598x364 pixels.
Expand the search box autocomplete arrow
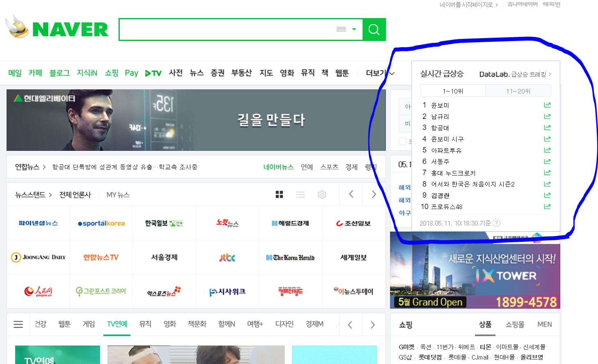[x=354, y=29]
